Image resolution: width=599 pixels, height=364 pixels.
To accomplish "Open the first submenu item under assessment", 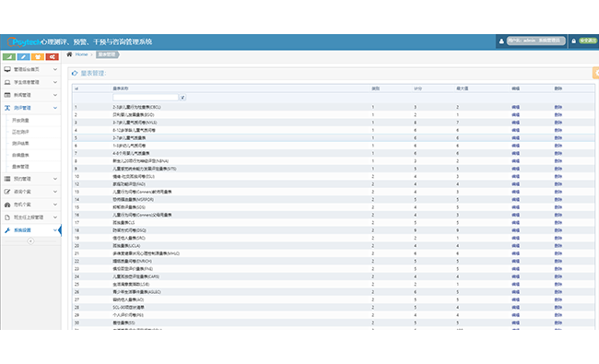I will pos(20,121).
